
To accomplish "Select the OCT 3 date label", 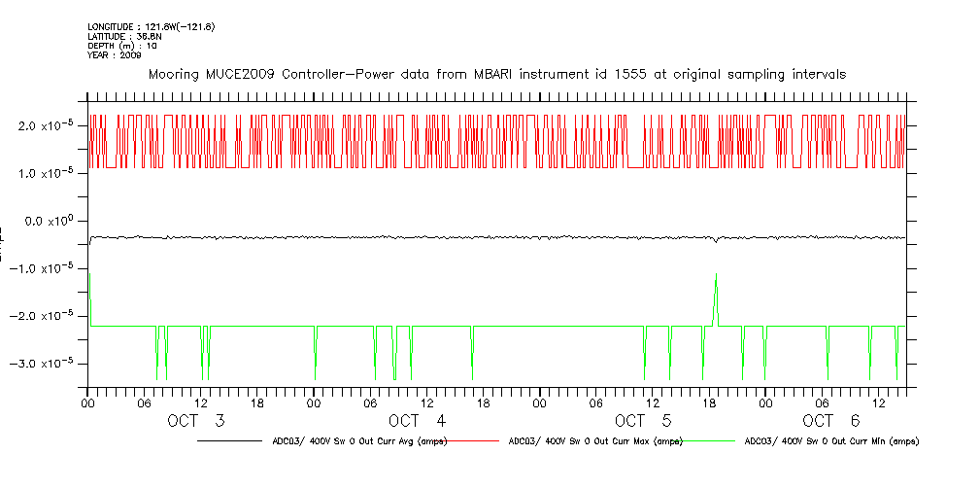I will click(196, 420).
